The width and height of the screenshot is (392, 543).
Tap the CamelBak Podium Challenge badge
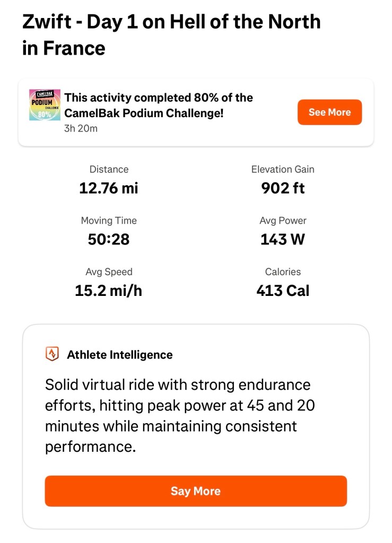point(45,104)
